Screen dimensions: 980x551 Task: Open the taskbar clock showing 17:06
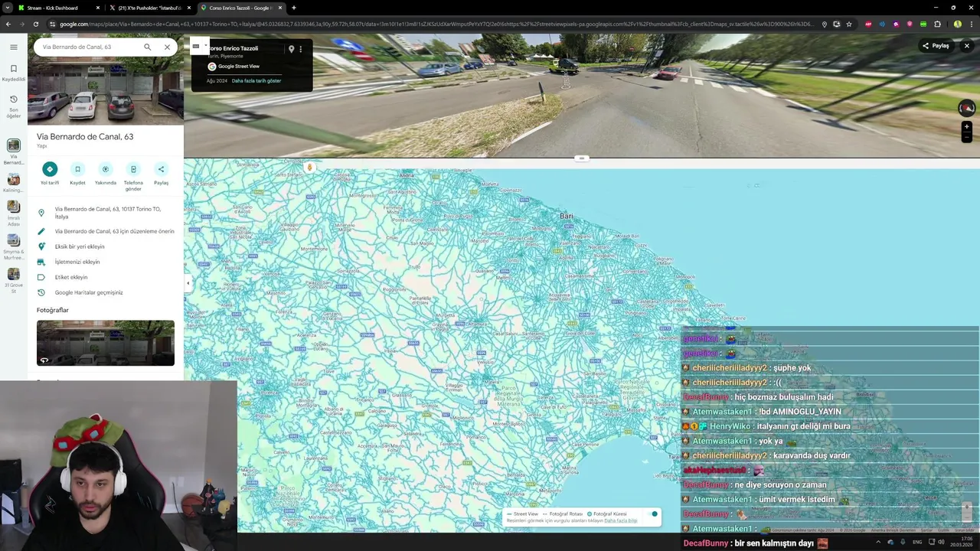961,542
